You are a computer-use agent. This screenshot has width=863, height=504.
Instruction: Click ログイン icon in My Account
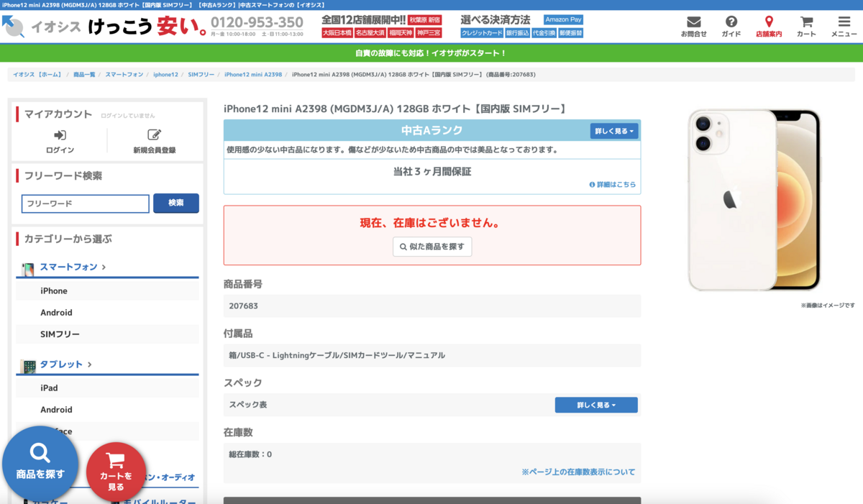60,135
